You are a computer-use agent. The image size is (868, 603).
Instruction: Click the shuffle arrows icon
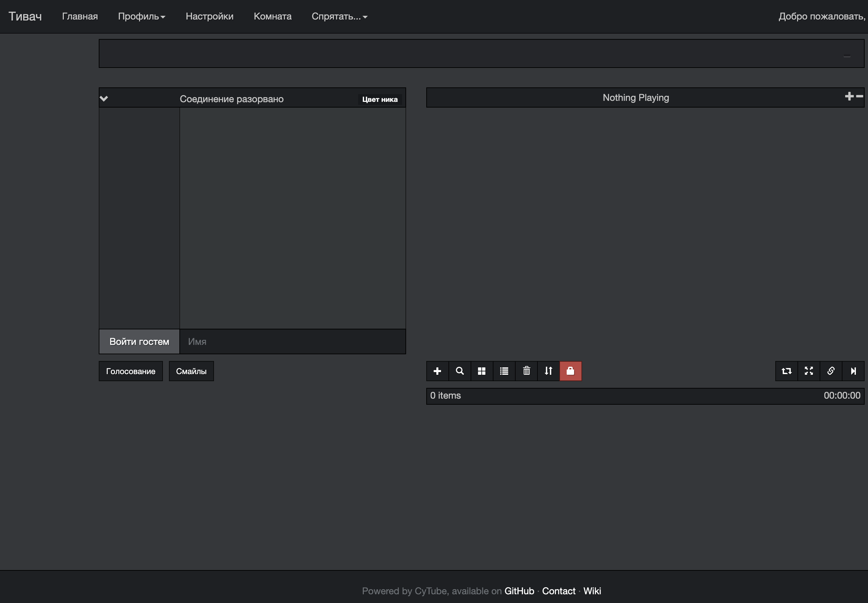548,371
